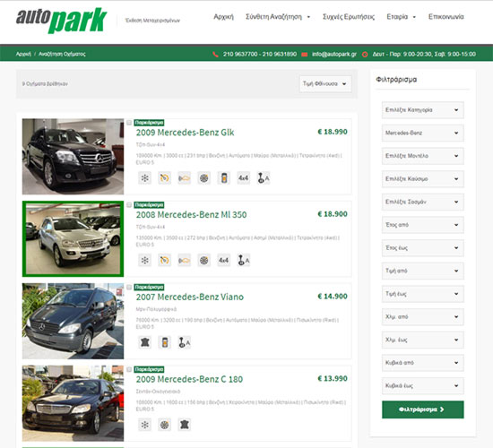Open the Επιλέξτε Μοντέλο dropdown
The image size is (493, 448).
[x=422, y=156]
